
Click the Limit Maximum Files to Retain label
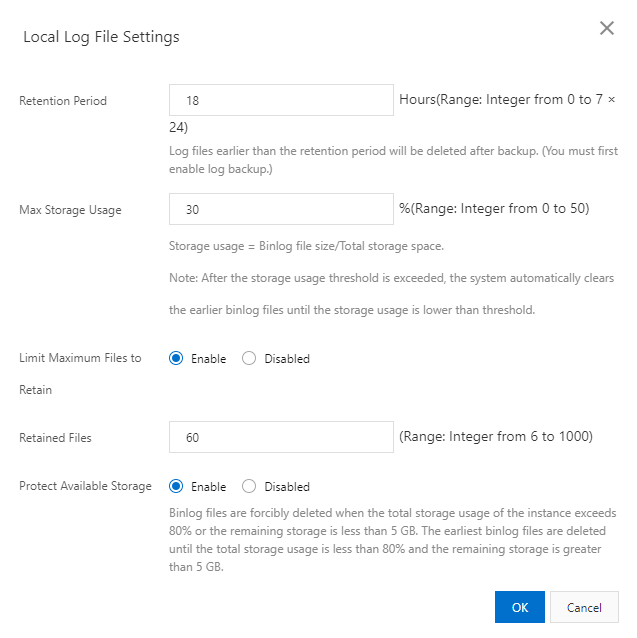pos(80,358)
